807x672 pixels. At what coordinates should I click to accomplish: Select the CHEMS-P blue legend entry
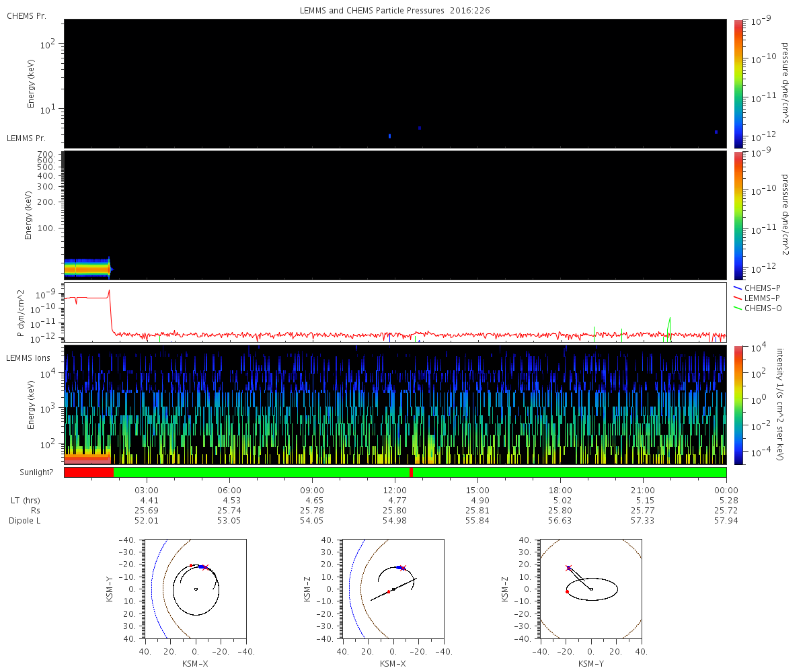tap(758, 288)
